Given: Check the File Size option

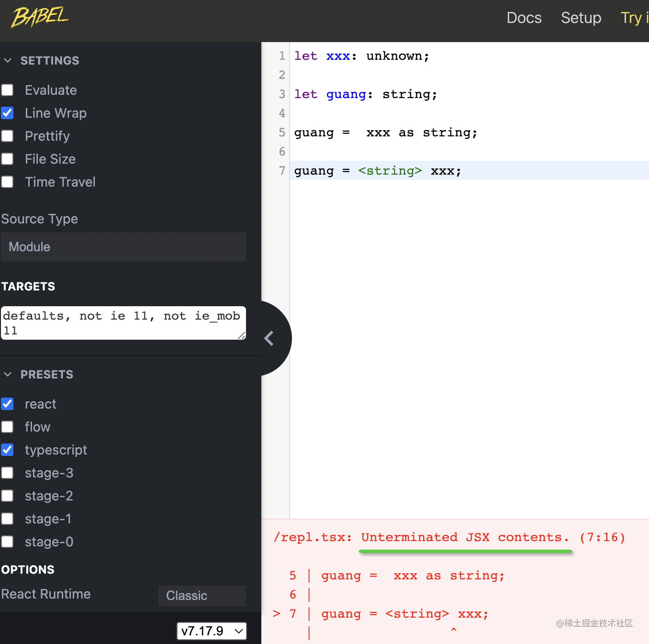Looking at the screenshot, I should coord(8,159).
